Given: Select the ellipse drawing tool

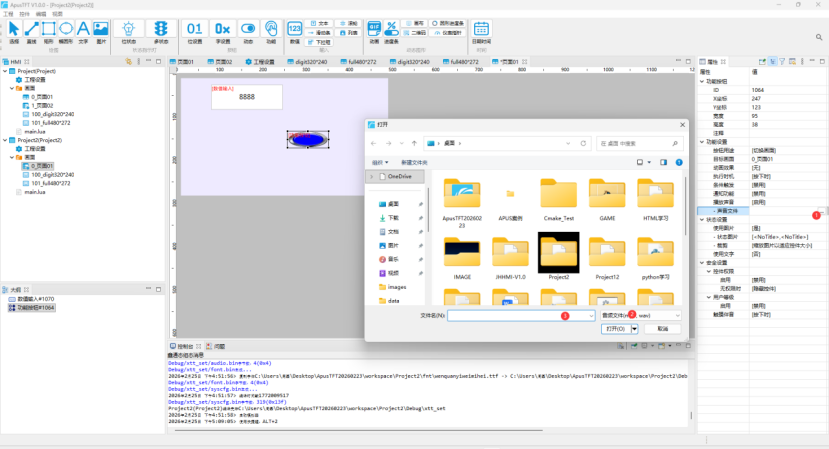Looking at the screenshot, I should click(65, 29).
